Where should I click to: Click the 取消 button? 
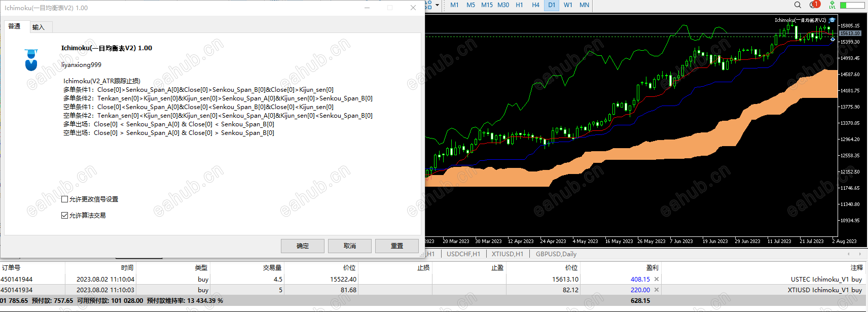coord(350,246)
